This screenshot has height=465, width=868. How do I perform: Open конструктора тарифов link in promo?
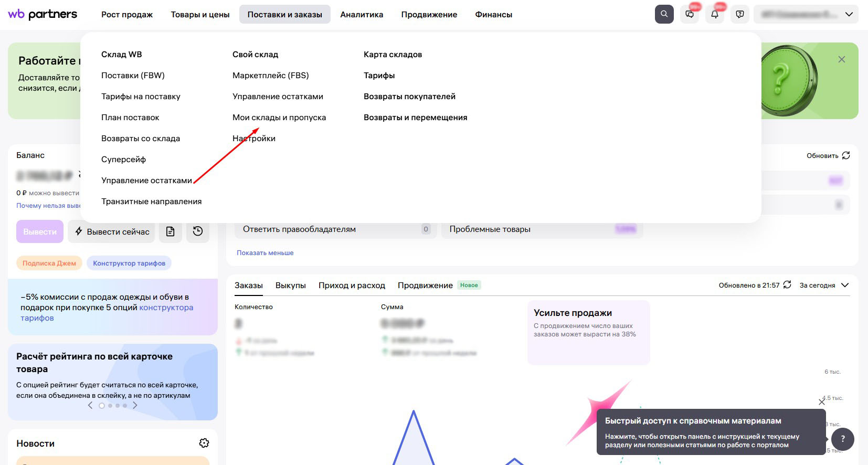(107, 313)
